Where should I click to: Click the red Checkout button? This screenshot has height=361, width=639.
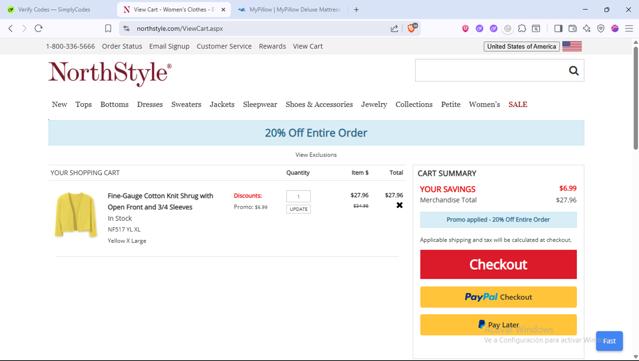[498, 264]
